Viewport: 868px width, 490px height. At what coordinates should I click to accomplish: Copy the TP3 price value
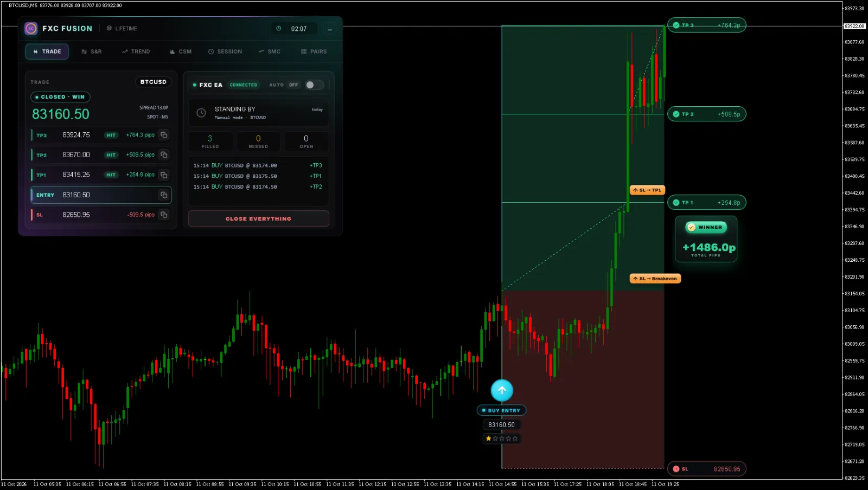click(x=164, y=135)
